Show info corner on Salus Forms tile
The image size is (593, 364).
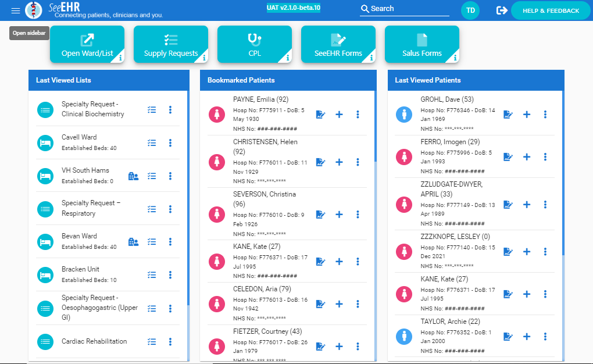455,58
